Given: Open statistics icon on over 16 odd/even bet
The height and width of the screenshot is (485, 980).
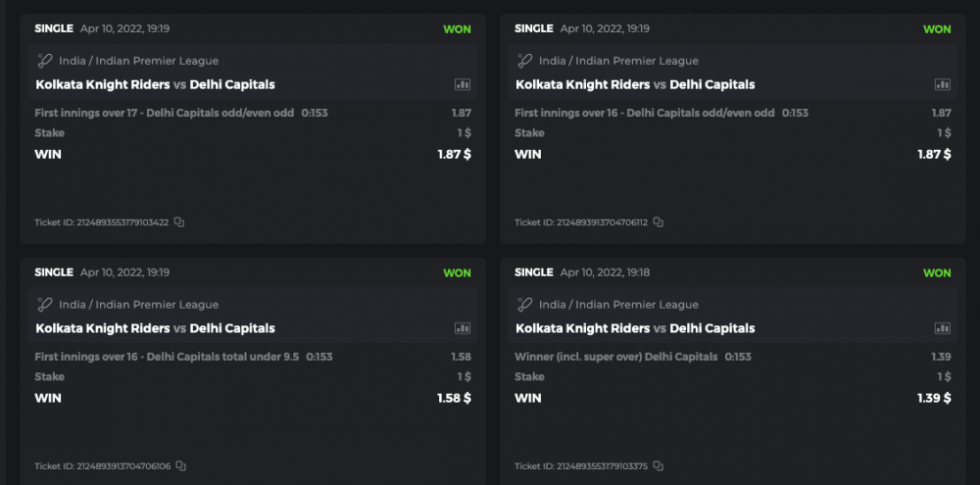Looking at the screenshot, I should (943, 85).
